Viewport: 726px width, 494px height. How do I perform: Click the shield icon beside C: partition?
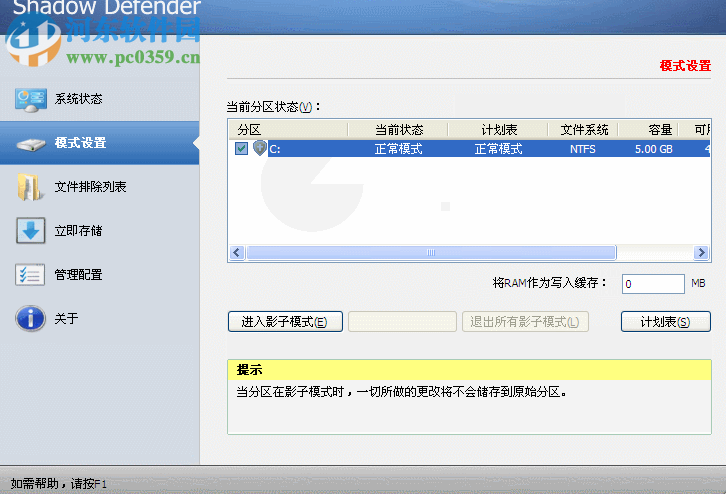260,148
